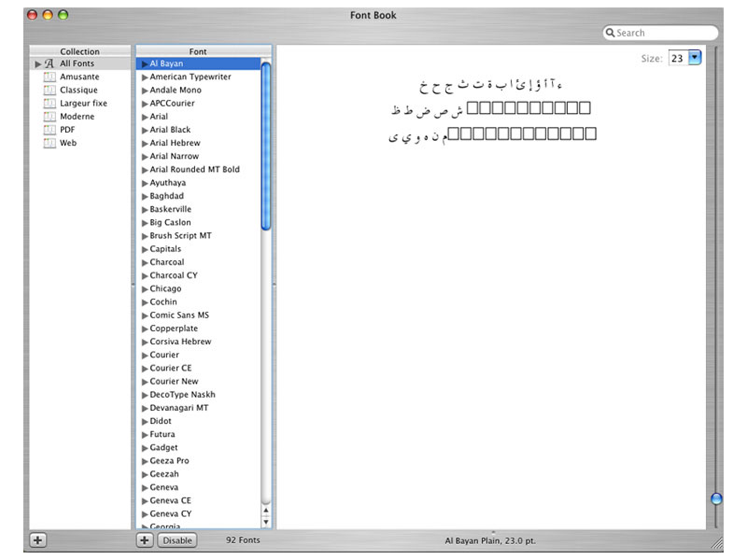Select the Ayuthaya font
Image resolution: width=747 pixels, height=560 pixels.
(x=168, y=183)
